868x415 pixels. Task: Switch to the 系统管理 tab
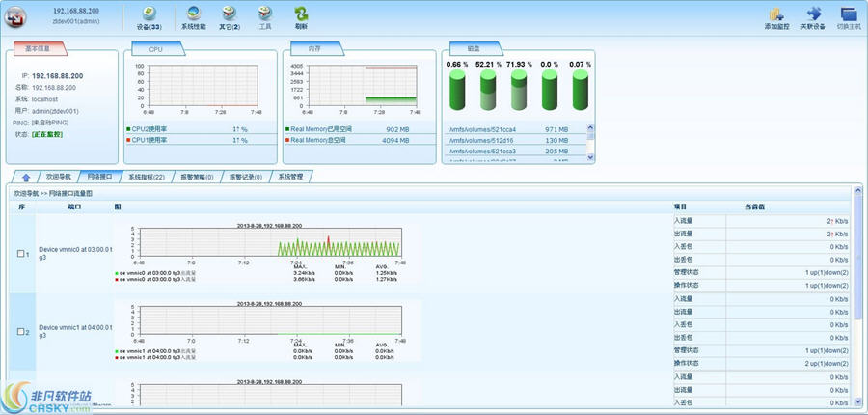(290, 177)
